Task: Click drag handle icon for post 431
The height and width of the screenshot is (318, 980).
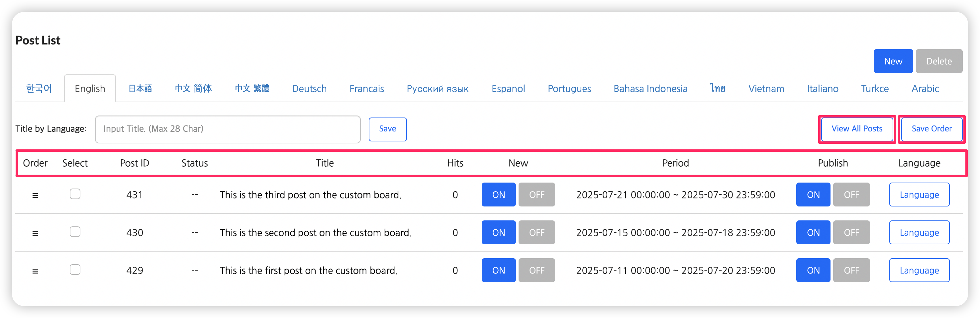Action: click(35, 195)
